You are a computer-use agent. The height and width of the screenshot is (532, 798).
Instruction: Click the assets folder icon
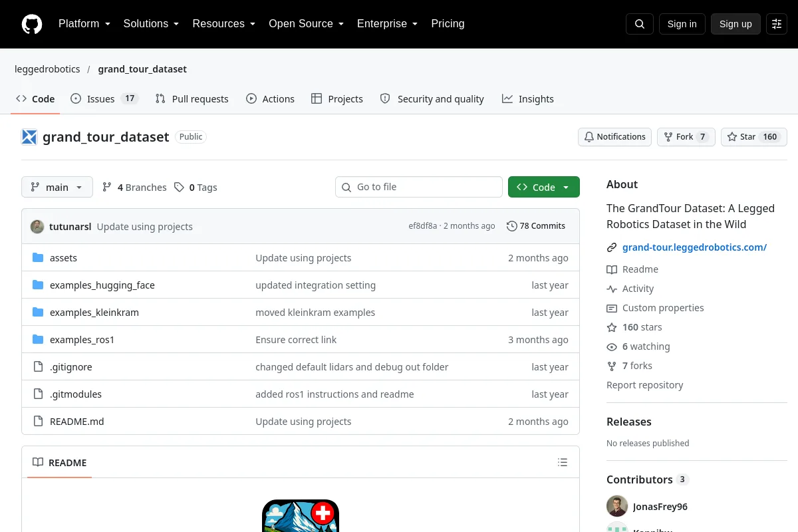coord(38,258)
